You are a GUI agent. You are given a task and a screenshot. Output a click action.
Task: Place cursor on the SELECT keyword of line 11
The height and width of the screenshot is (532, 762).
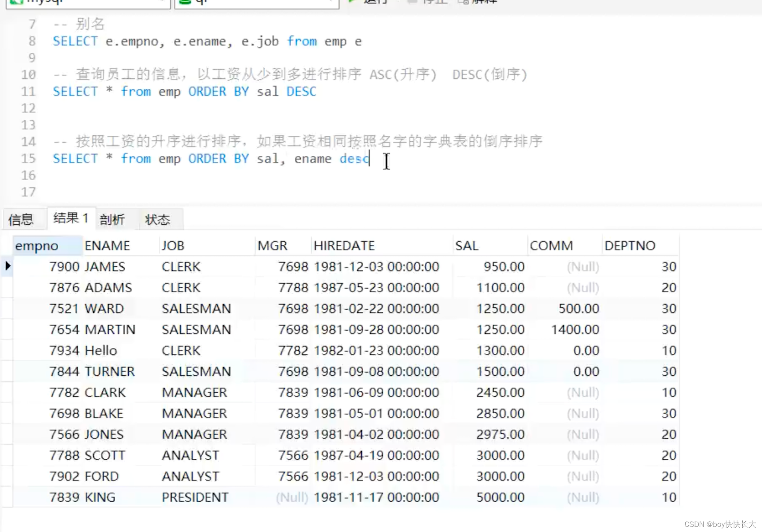point(75,91)
